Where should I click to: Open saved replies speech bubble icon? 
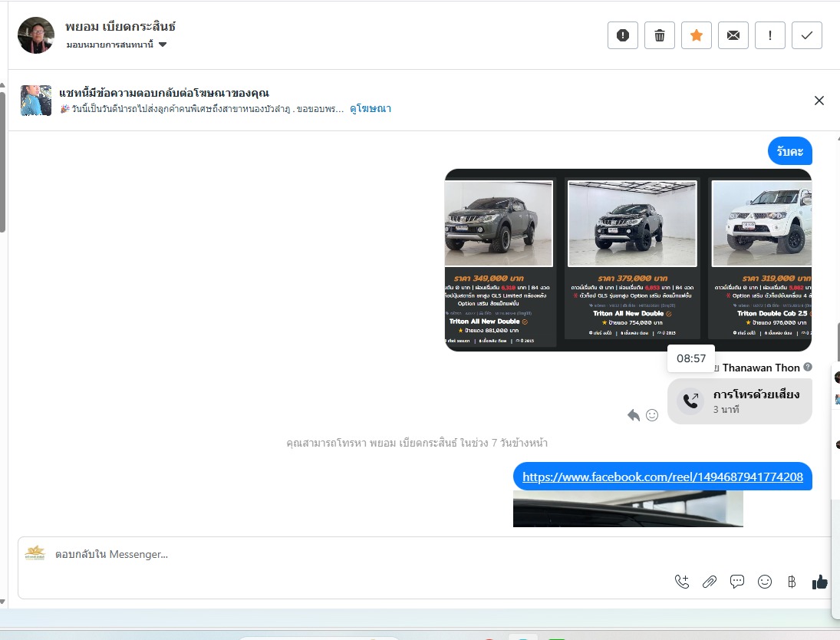point(737,582)
